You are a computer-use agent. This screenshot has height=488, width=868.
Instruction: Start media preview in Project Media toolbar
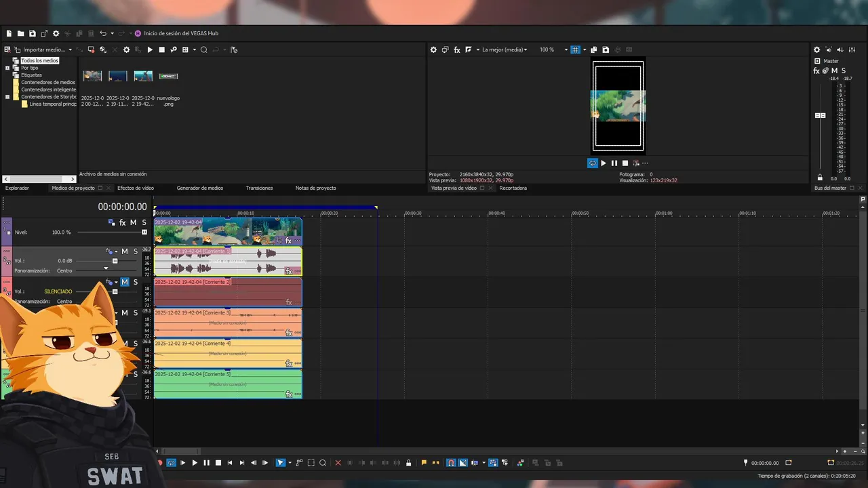[150, 49]
